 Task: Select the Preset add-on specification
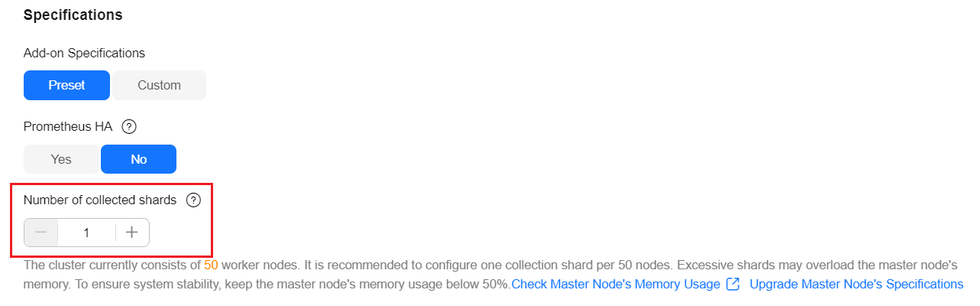coord(66,86)
